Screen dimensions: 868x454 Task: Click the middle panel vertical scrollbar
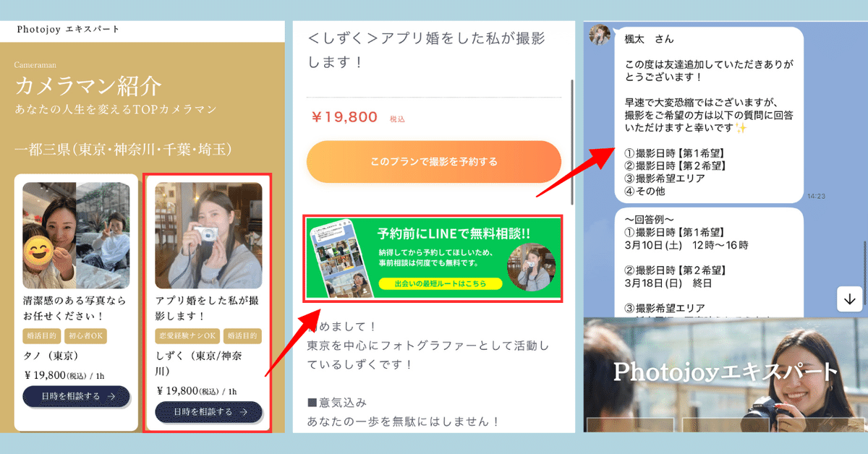pyautogui.click(x=572, y=141)
